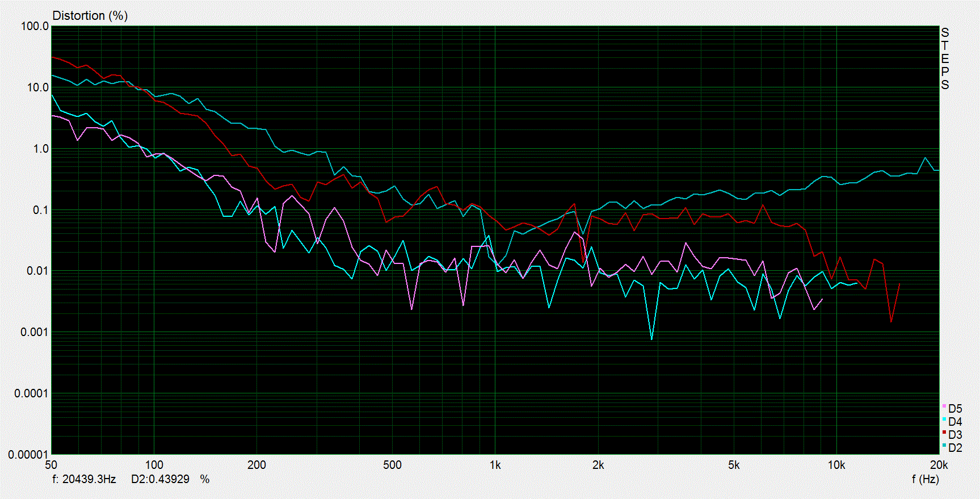Click the 20k frequency axis label
The width and height of the screenshot is (980, 499).
tap(939, 465)
